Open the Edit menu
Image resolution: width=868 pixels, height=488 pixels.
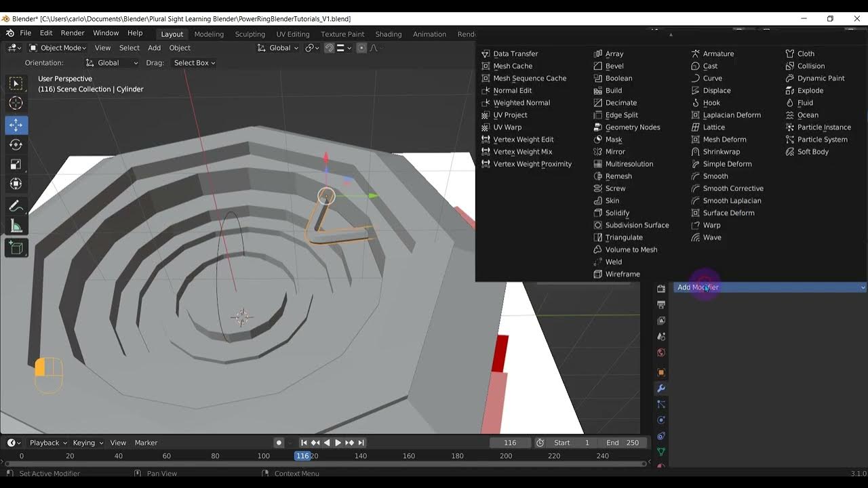click(x=46, y=33)
